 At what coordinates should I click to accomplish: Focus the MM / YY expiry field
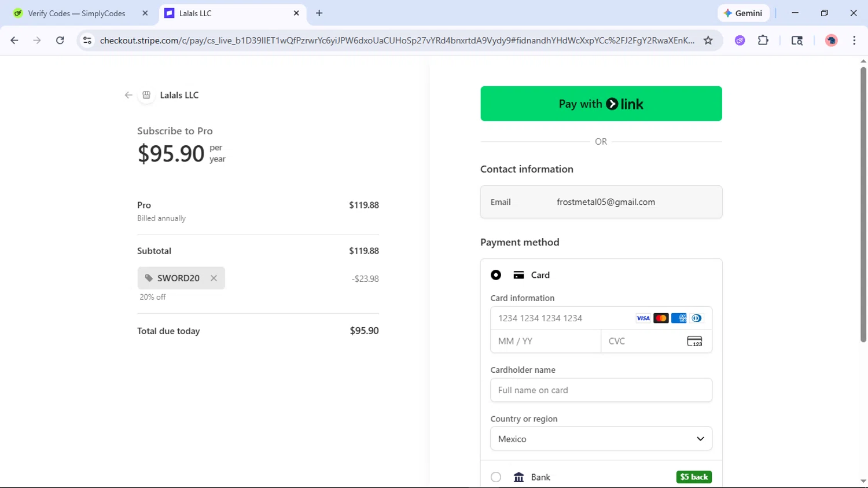pos(546,341)
